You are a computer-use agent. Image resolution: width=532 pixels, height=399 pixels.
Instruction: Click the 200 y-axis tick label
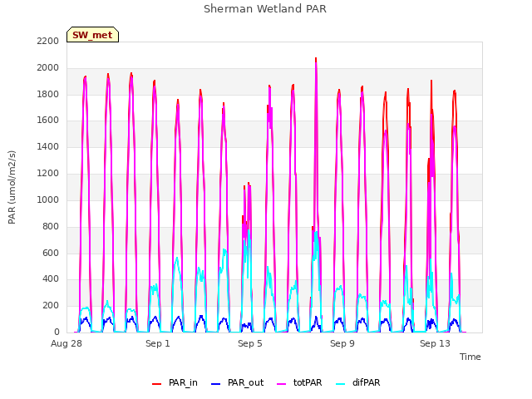(x=51, y=305)
